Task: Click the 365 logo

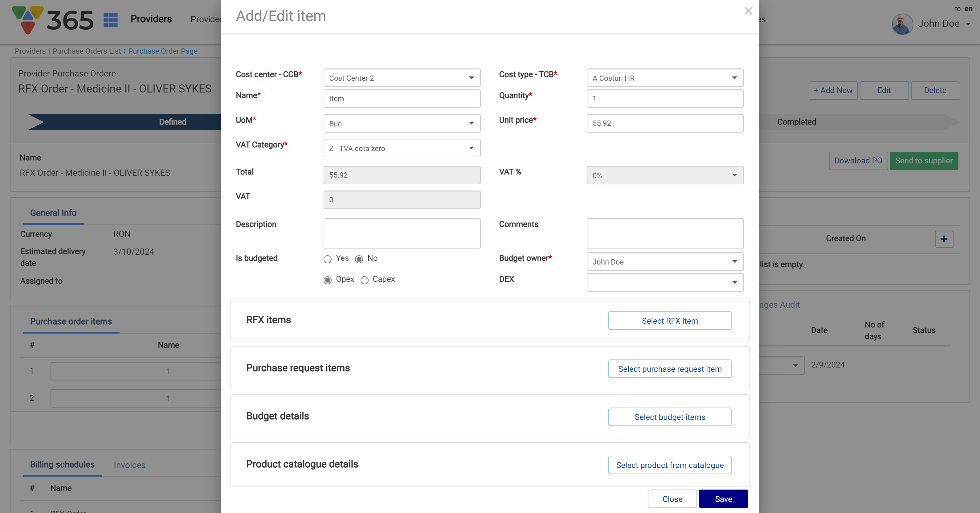Action: pos(53,20)
